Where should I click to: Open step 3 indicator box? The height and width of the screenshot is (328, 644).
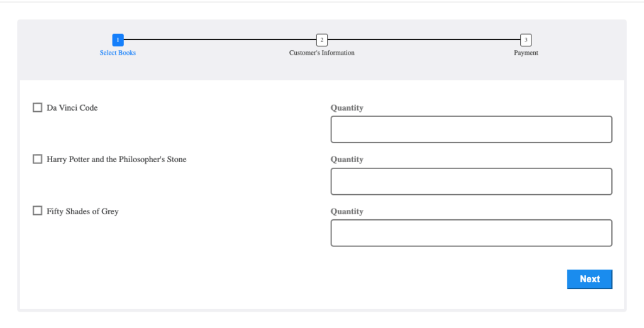[526, 40]
